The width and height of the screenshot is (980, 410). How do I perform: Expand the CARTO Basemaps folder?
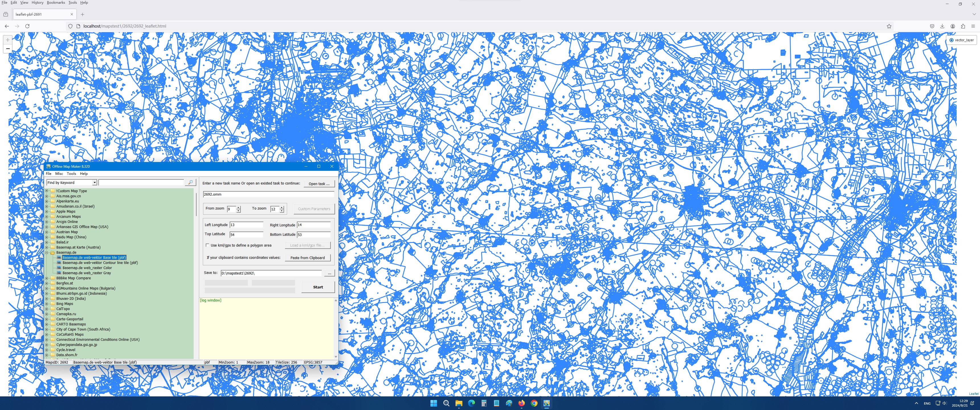(x=47, y=324)
